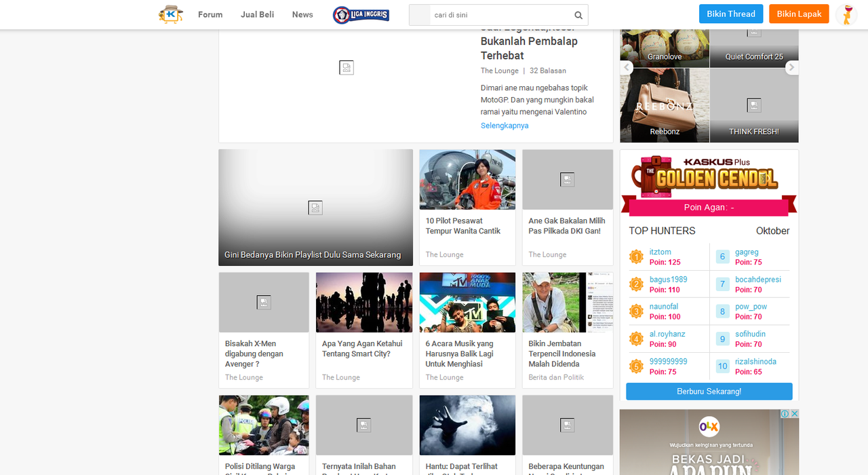Open rizalshinoda's profile link
Viewport: 868px width, 475px height.
[x=755, y=362]
